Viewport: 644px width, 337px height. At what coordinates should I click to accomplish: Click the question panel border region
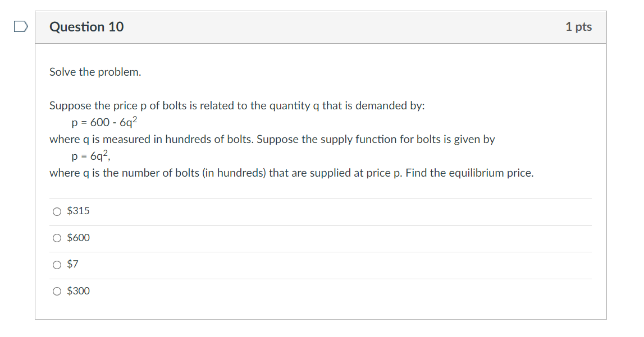(x=36, y=168)
